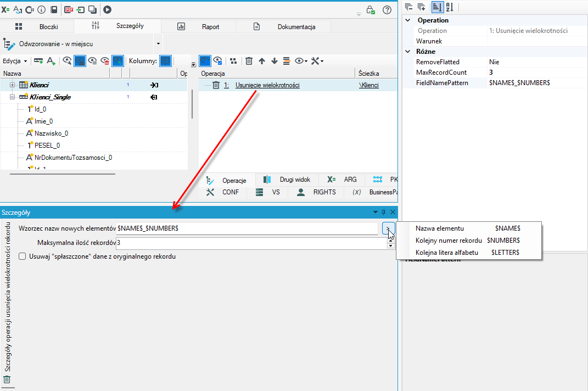Toggle alphabetical A-Z sort in property grid

(x=450, y=7)
